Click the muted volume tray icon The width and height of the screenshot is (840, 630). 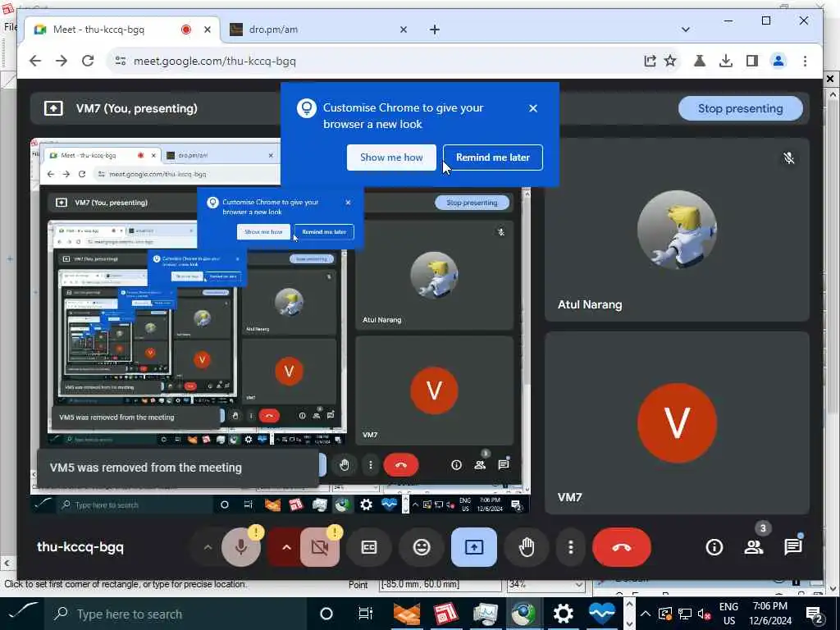point(704,614)
